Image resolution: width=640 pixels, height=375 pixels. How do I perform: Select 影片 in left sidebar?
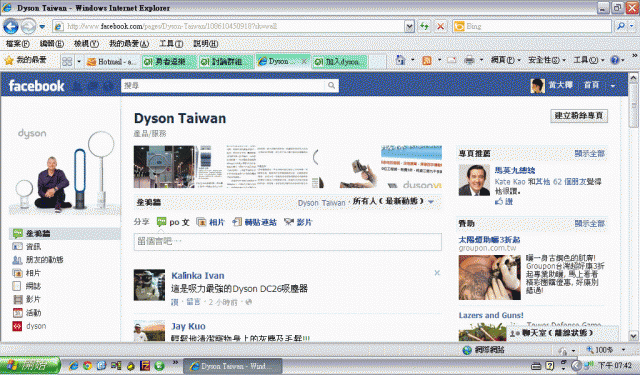[x=27, y=300]
